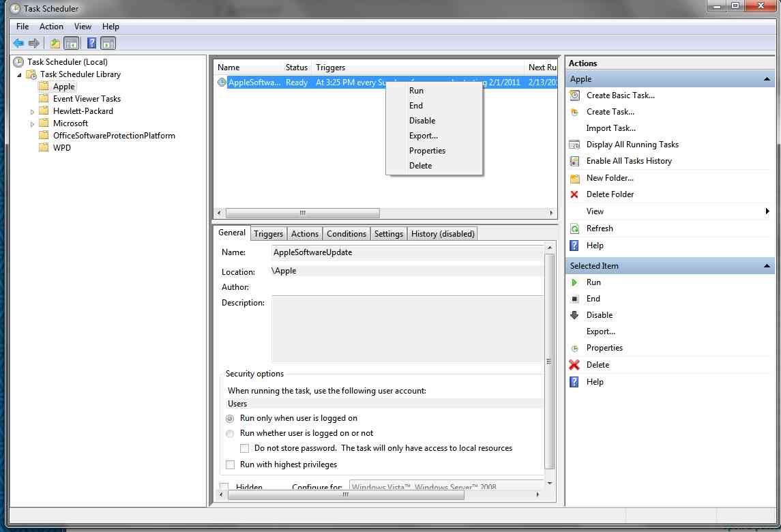
Task: Click Display All Running Tasks
Action: [x=632, y=145]
